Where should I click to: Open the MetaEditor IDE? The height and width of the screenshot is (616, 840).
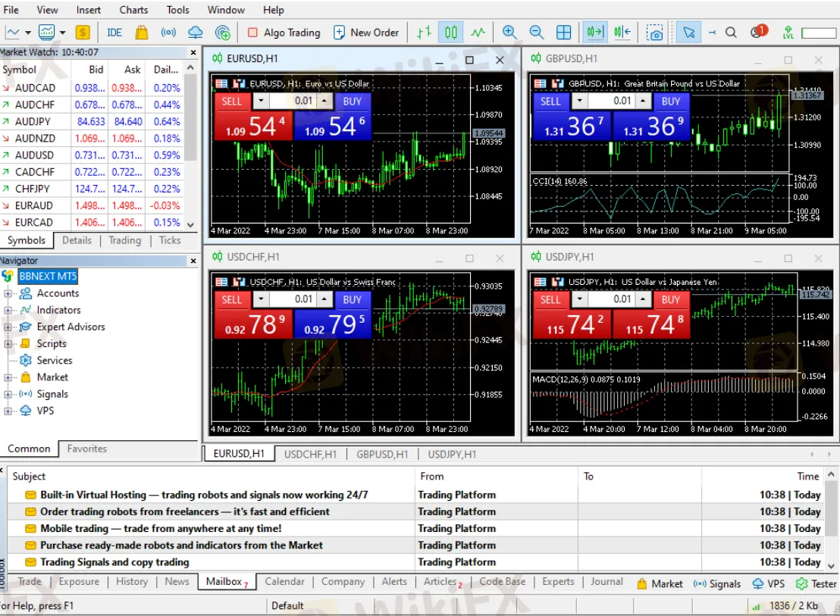point(114,32)
